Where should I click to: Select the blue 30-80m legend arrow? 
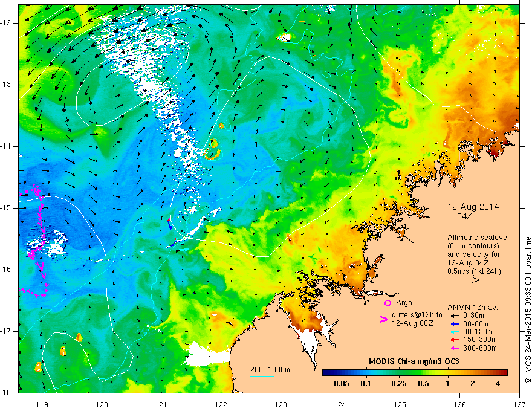pyautogui.click(x=455, y=324)
